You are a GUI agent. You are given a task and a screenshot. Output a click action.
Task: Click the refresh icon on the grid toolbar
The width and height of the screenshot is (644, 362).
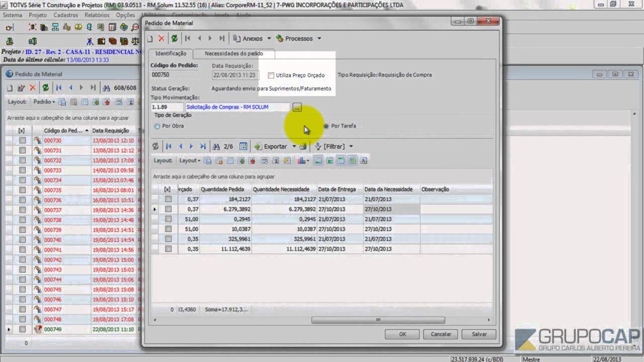155,146
